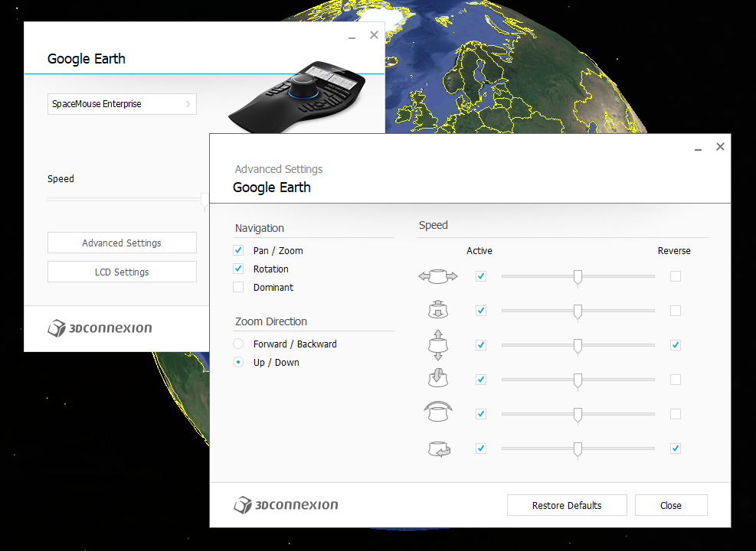The height and width of the screenshot is (551, 756).
Task: Enable Reverse for pan left/right axis
Action: [x=676, y=276]
